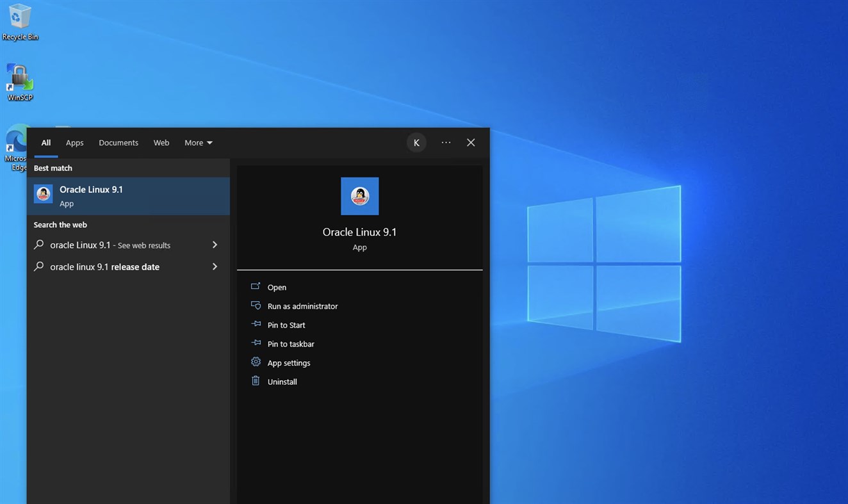Select the Microsoft Edge desktop shortcut
This screenshot has width=848, height=504.
tap(15, 149)
